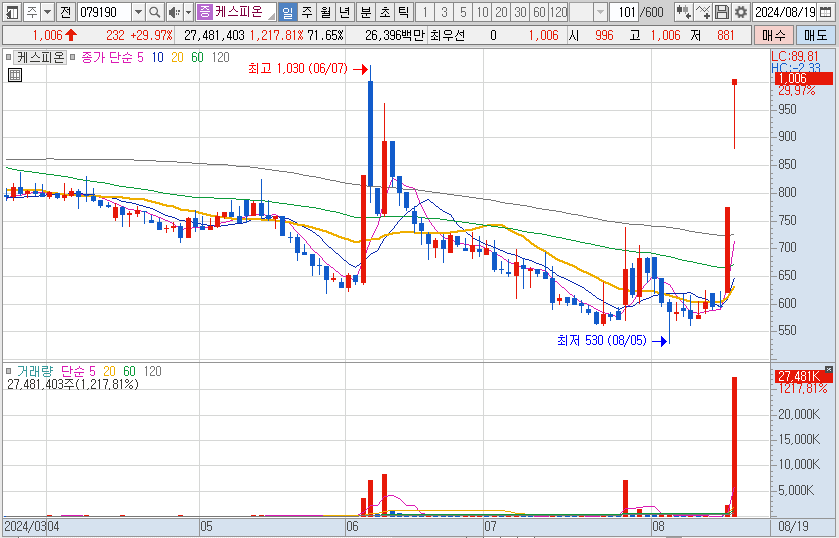The height and width of the screenshot is (538, 839).
Task: Click the red up arrow beside 1,006
Action: click(x=71, y=35)
